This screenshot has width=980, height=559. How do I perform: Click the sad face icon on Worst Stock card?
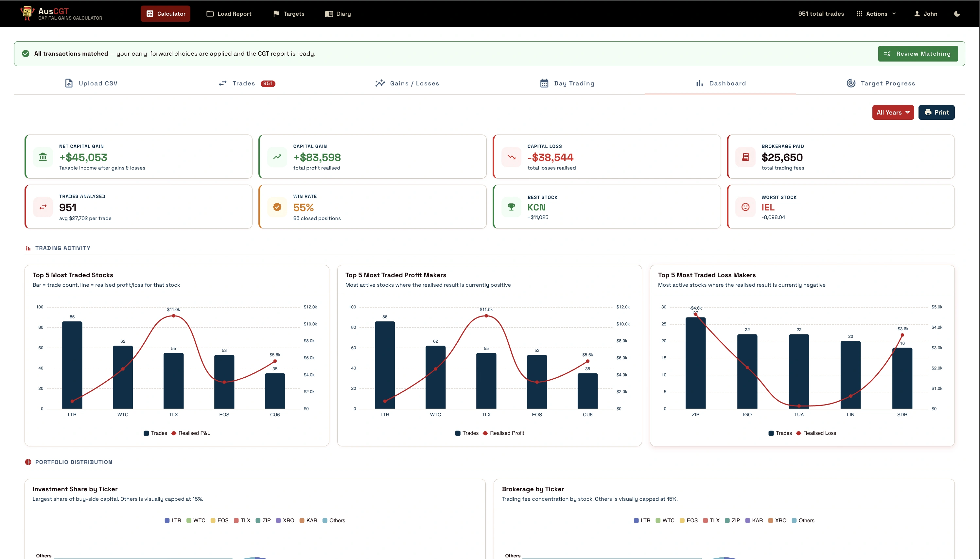point(745,207)
